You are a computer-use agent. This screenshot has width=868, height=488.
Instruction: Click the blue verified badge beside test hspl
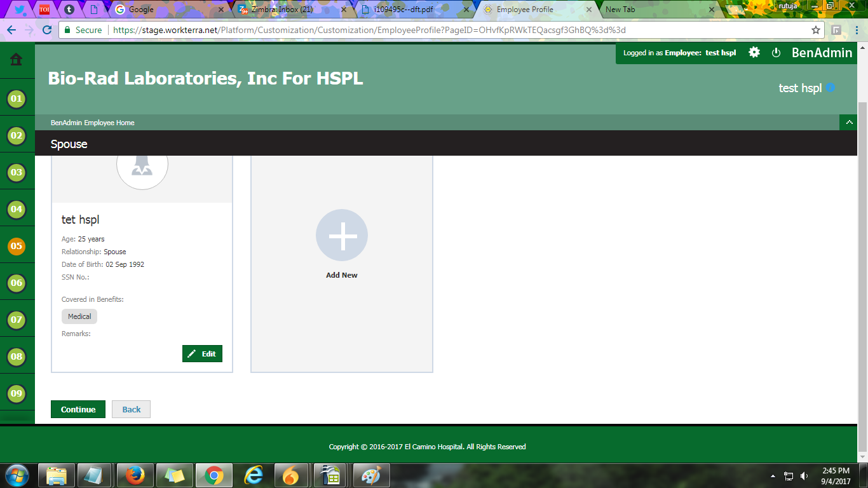click(x=831, y=88)
